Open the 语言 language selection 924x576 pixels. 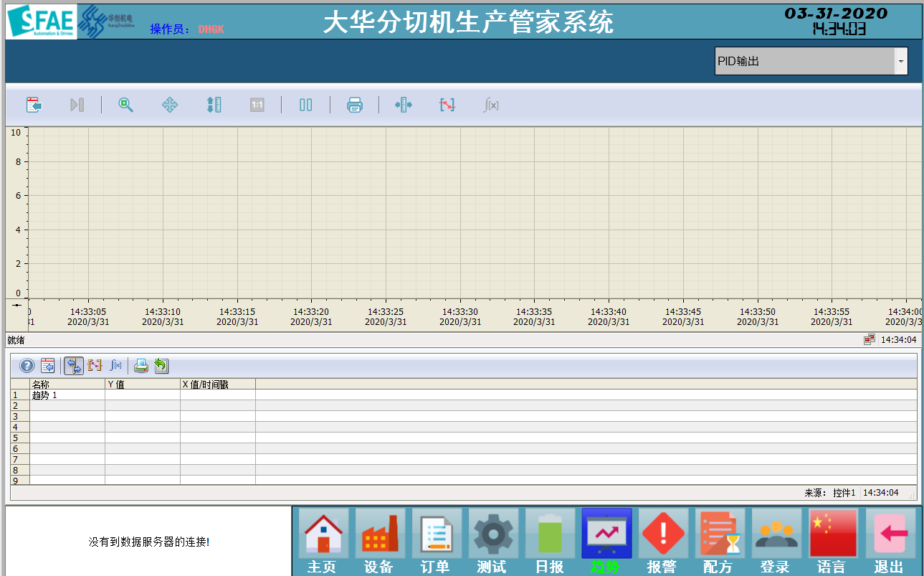[x=833, y=542]
